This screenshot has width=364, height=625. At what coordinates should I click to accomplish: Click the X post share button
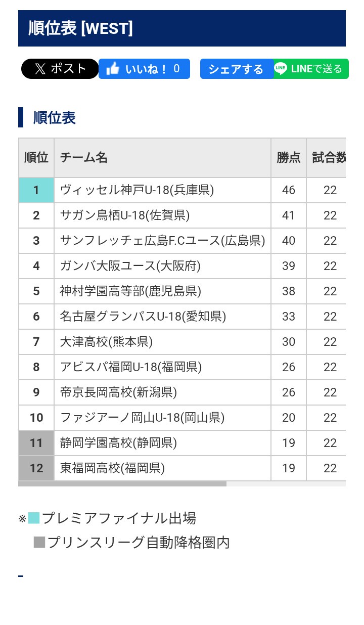(x=60, y=69)
